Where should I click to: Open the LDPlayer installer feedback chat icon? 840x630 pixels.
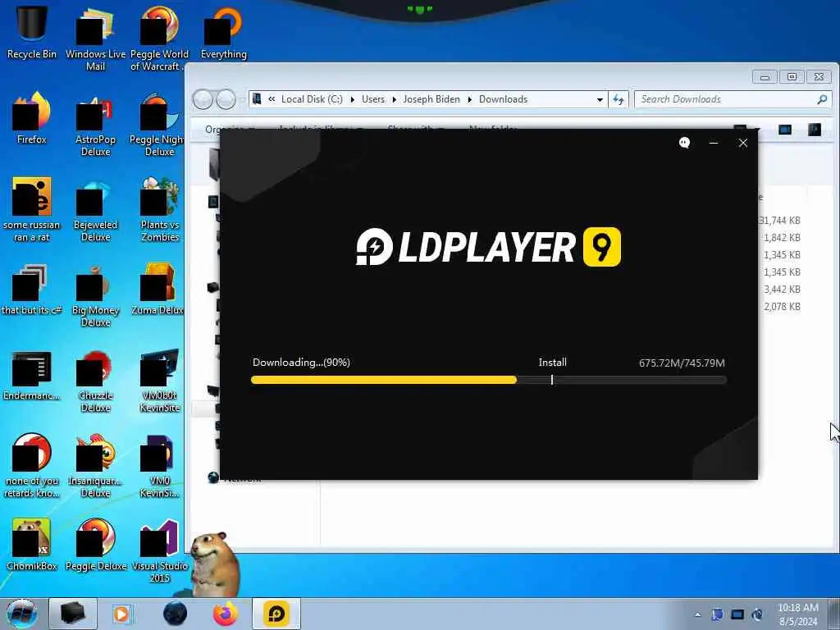click(684, 143)
